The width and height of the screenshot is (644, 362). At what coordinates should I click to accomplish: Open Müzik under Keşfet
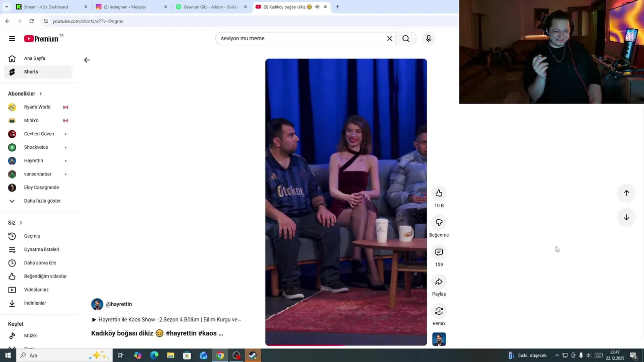38,336
